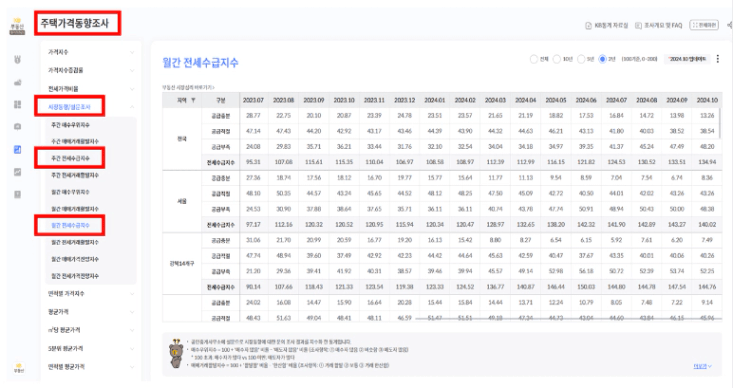Click the line-graph icon in the left rail
The image size is (733, 388).
[18, 172]
